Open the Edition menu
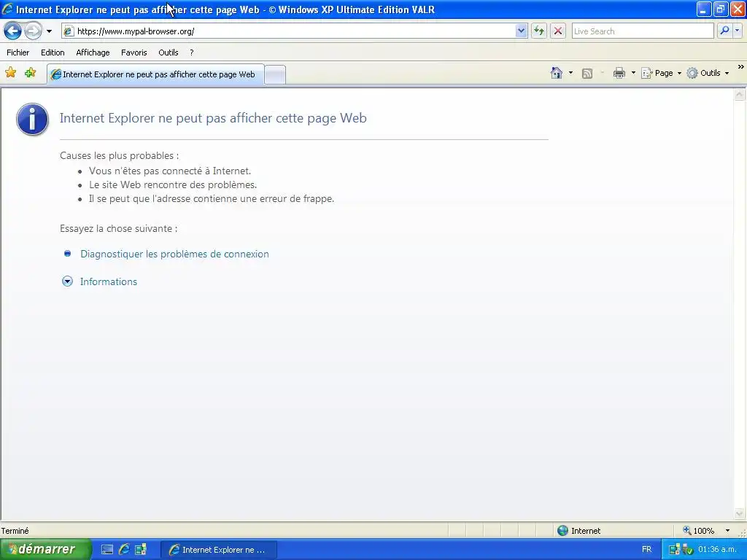747x560 pixels. 53,52
